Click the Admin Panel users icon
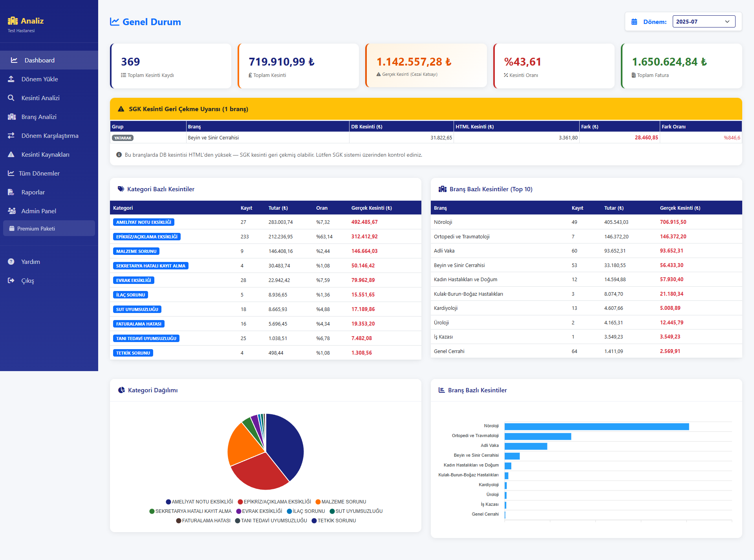The image size is (754, 560). click(11, 211)
